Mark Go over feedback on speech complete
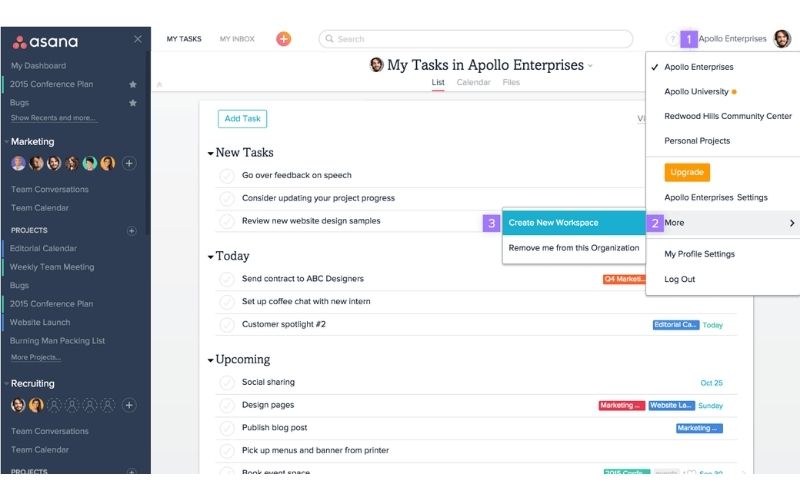 (x=227, y=176)
